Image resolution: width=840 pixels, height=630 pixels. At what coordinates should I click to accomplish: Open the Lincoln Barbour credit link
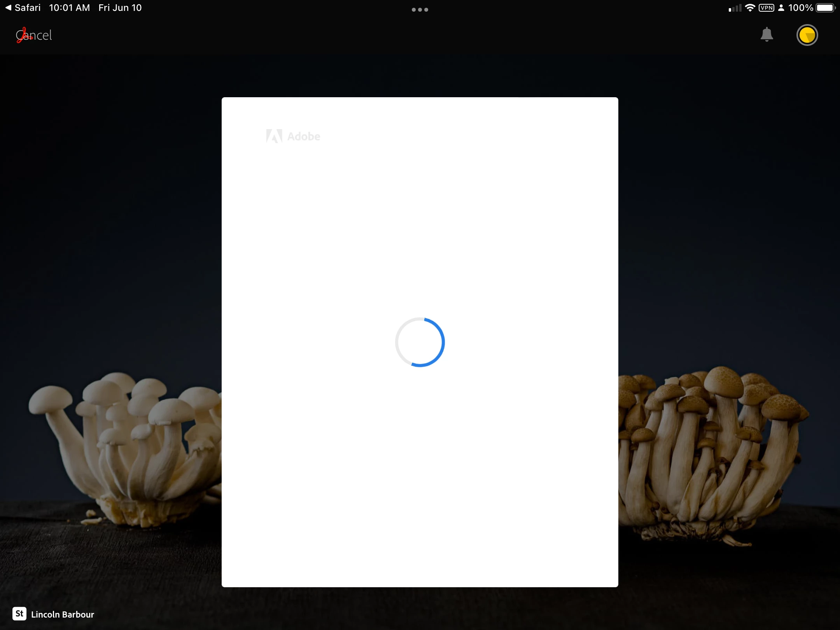[63, 614]
